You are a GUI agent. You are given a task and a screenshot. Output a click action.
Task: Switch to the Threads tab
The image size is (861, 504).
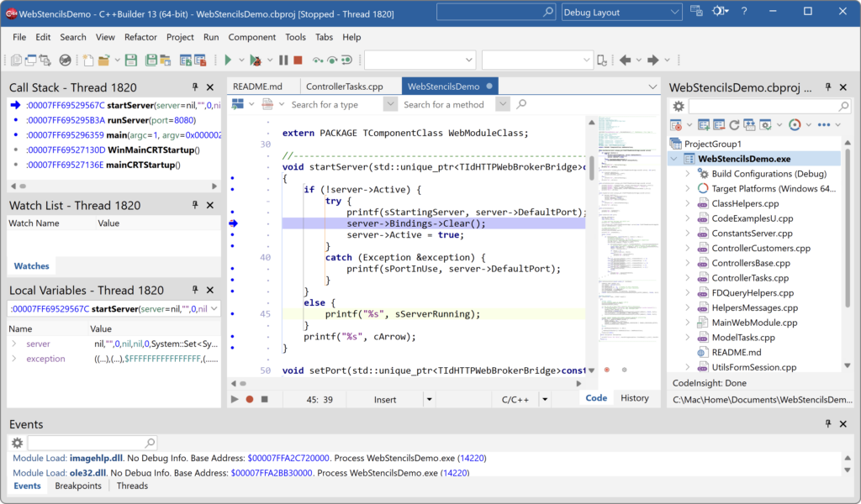point(132,486)
